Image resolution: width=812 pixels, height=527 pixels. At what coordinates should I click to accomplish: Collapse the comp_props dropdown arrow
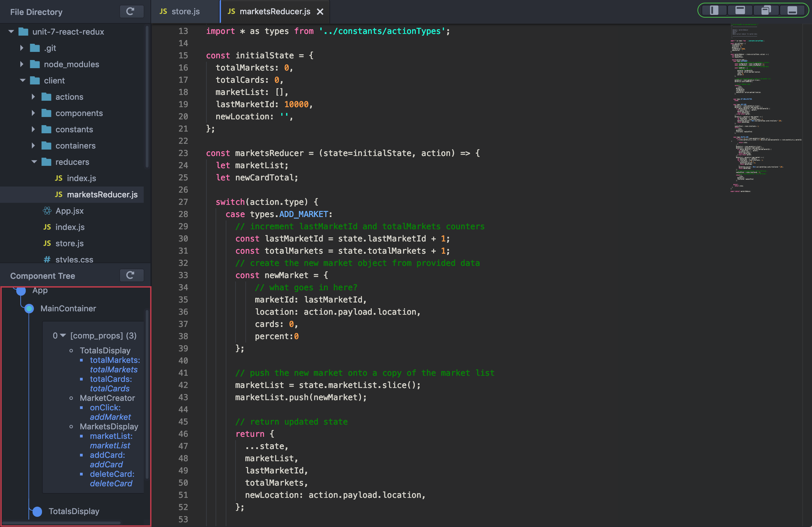tap(63, 335)
